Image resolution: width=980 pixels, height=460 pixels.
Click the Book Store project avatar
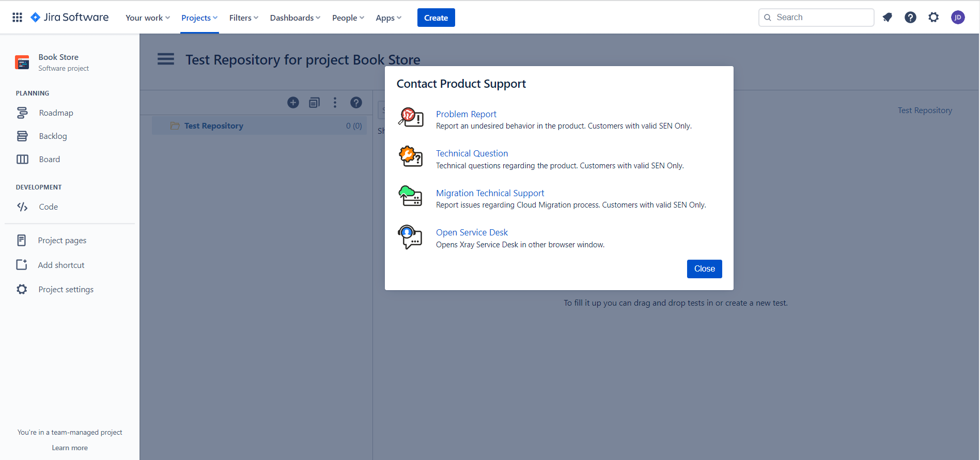tap(22, 62)
